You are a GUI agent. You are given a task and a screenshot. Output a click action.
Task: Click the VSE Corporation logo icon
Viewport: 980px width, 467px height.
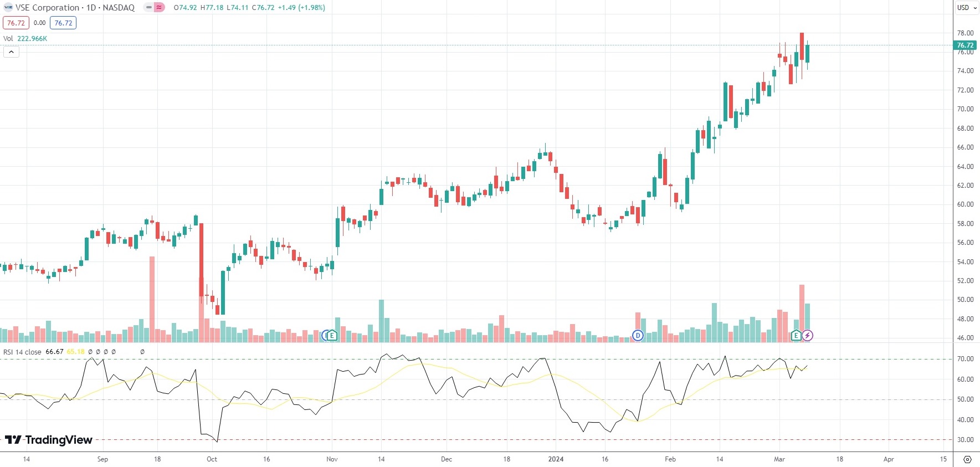[8, 8]
